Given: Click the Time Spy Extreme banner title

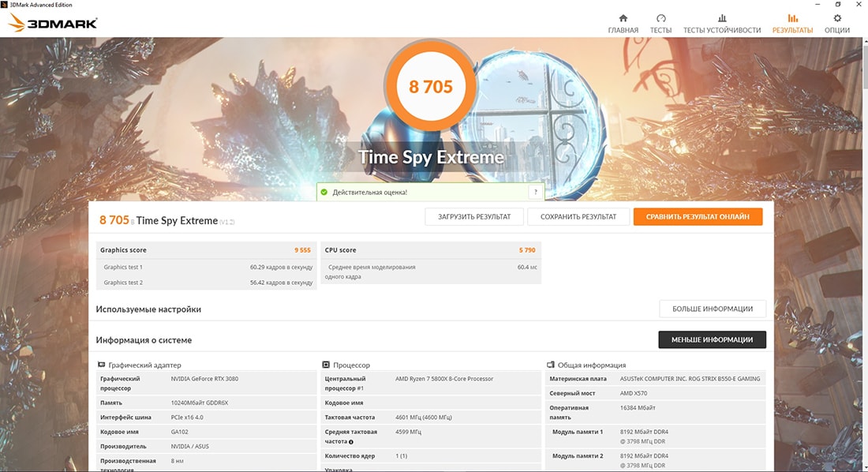Looking at the screenshot, I should click(x=431, y=157).
